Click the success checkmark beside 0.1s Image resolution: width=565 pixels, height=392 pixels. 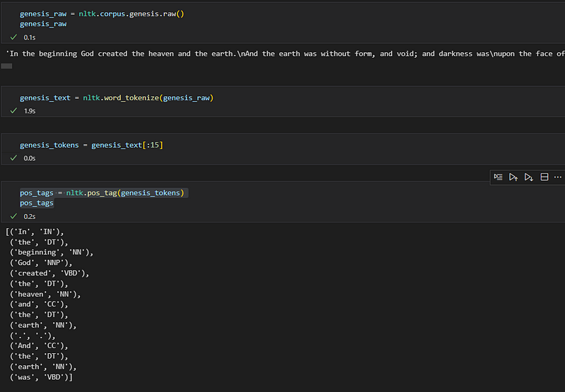pyautogui.click(x=13, y=37)
